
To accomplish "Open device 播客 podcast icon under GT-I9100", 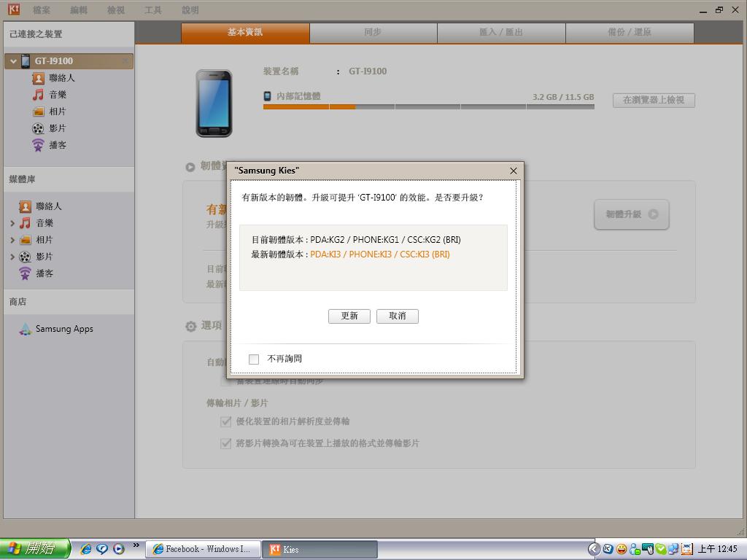I will click(x=38, y=145).
